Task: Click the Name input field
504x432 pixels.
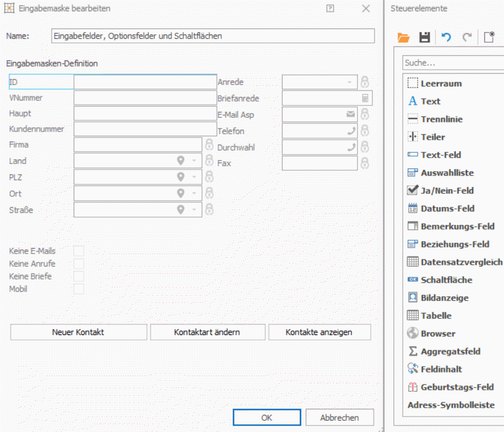Action: pyautogui.click(x=213, y=36)
